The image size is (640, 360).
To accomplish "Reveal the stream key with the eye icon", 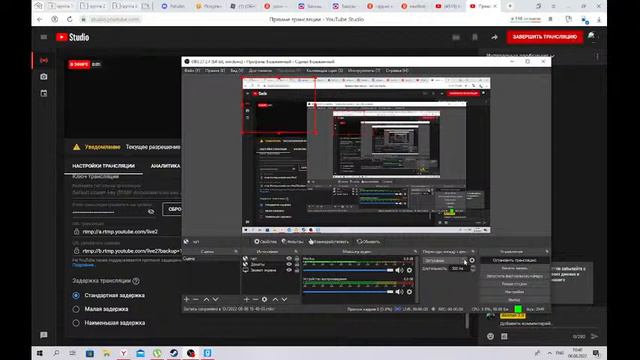I will click(x=151, y=211).
